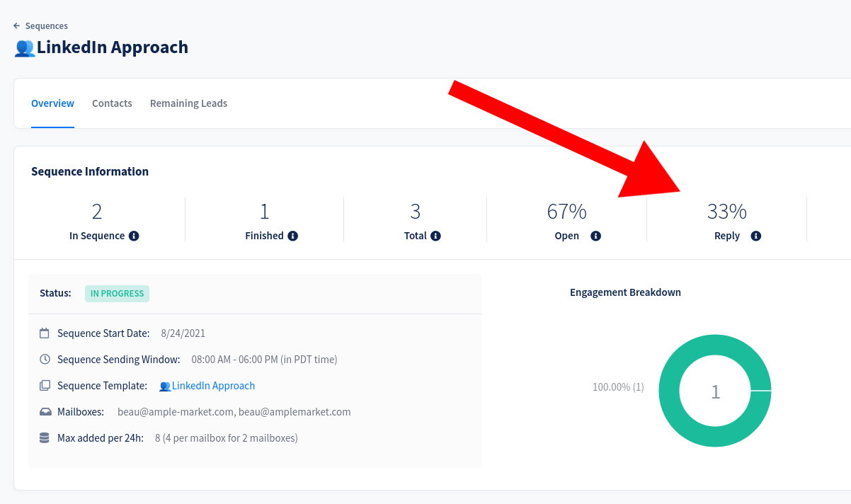Click the 8 per 24h mailbox value
Viewport: 851px width, 504px height.
(227, 437)
